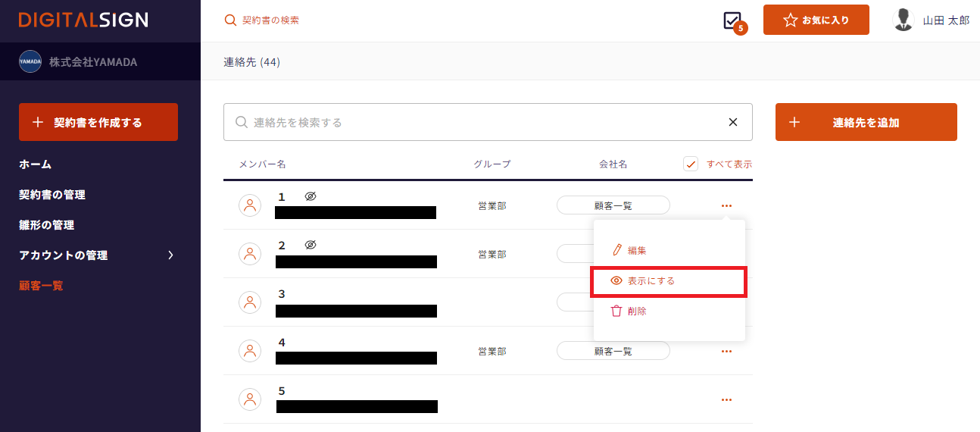980x432 pixels.
Task: Click the task checklist icon with badge 5
Action: pyautogui.click(x=732, y=21)
